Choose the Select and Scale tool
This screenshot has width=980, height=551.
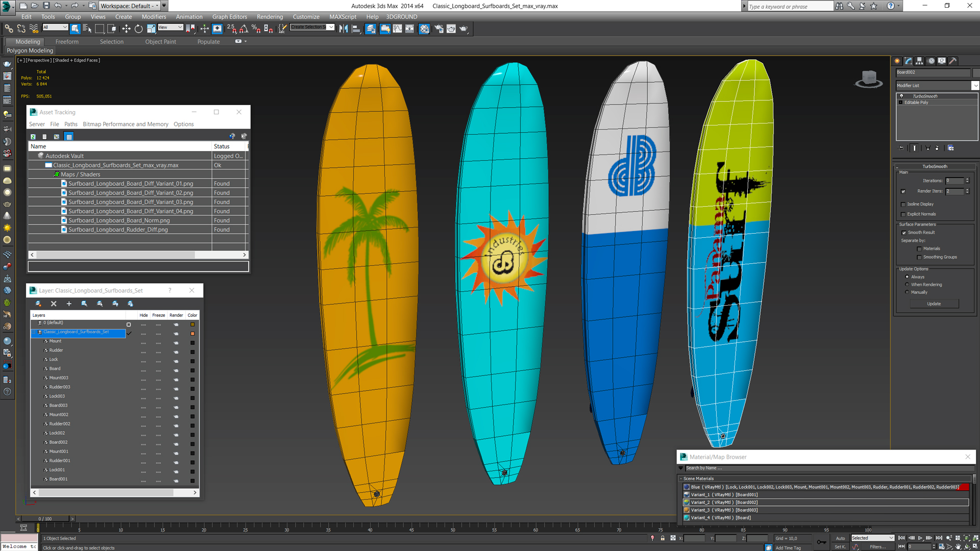coord(151,29)
